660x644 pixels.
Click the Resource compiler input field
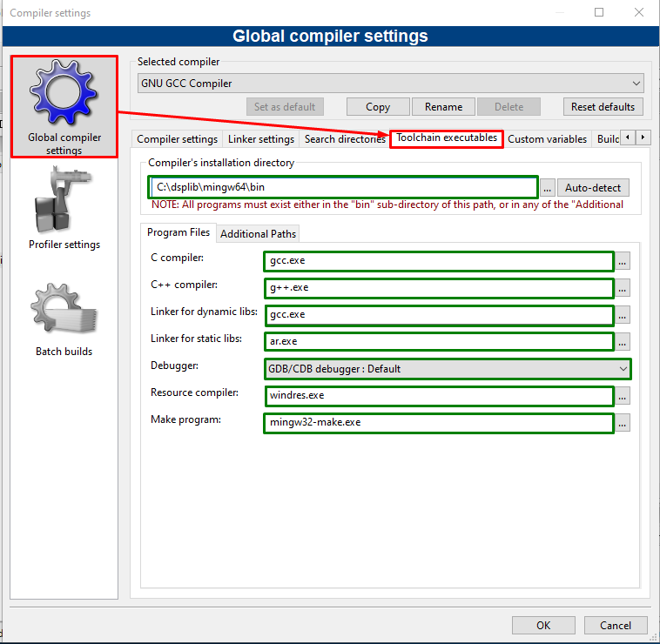(x=439, y=396)
